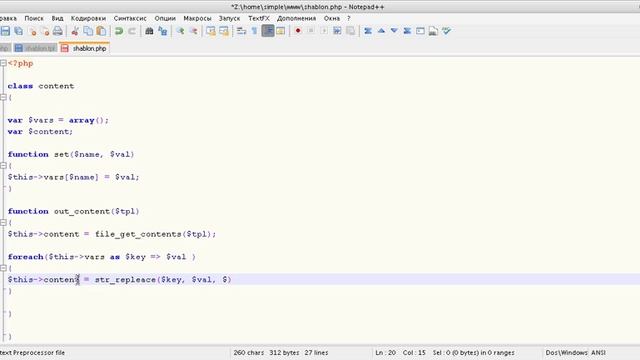Open the Поиск menu

pos(34,18)
